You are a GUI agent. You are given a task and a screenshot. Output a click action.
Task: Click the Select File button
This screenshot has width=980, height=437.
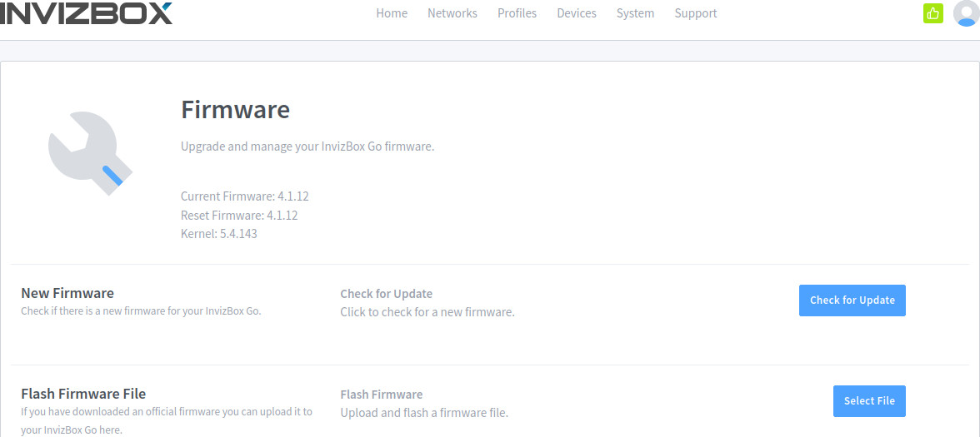pos(869,401)
